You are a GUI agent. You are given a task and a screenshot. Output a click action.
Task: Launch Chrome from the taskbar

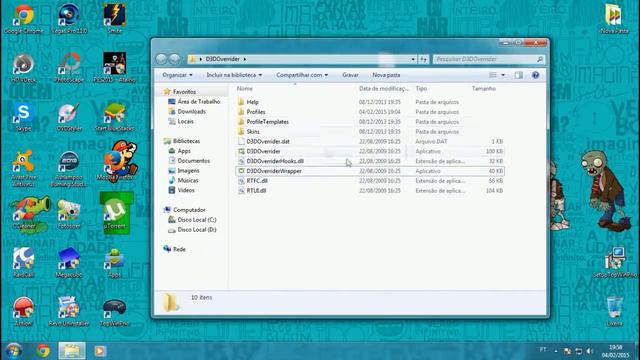43,351
